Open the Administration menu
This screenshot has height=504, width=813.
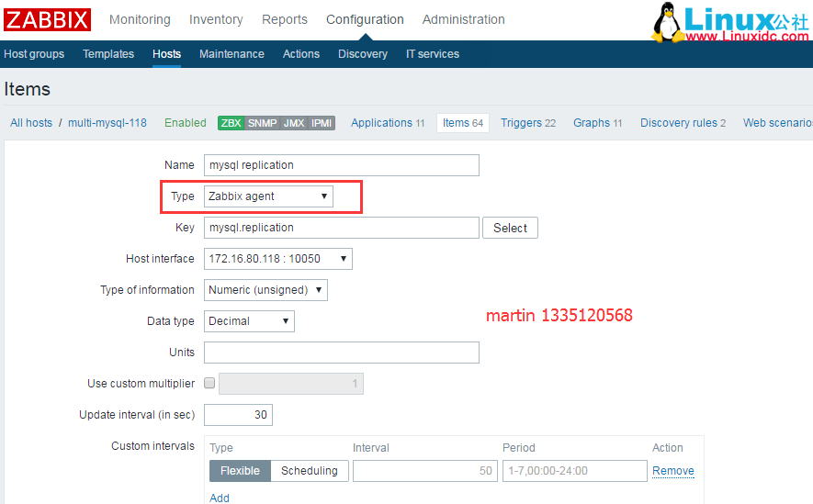[463, 19]
